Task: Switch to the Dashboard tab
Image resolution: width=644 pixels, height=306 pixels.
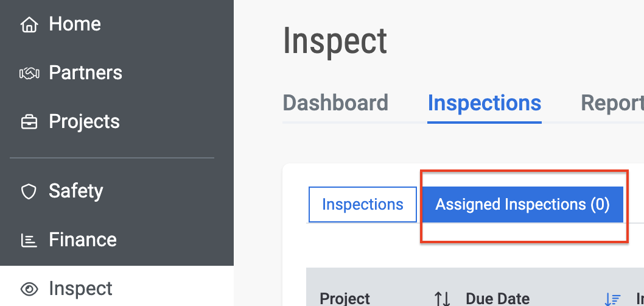Action: pos(335,103)
